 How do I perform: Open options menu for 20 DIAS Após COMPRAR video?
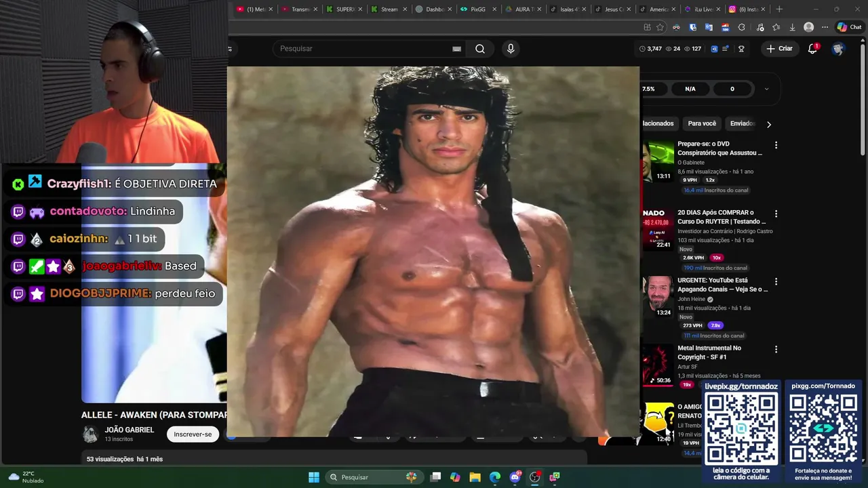[776, 213]
